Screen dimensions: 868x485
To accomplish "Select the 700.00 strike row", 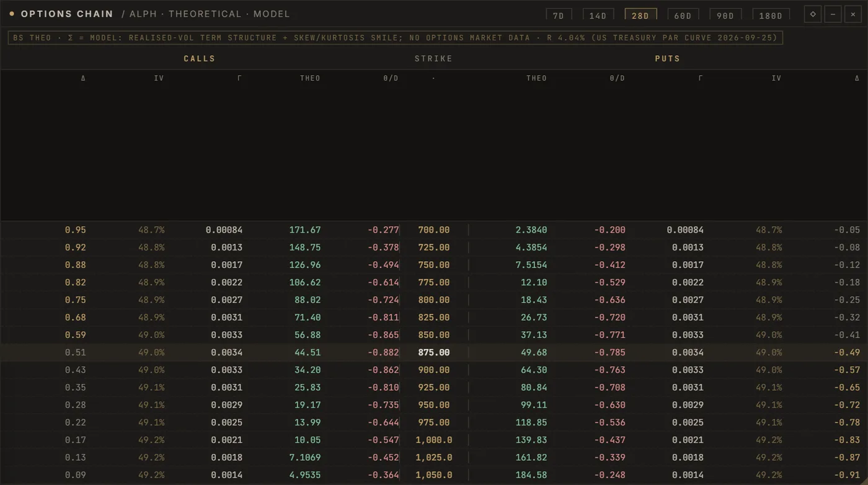I will pos(434,230).
